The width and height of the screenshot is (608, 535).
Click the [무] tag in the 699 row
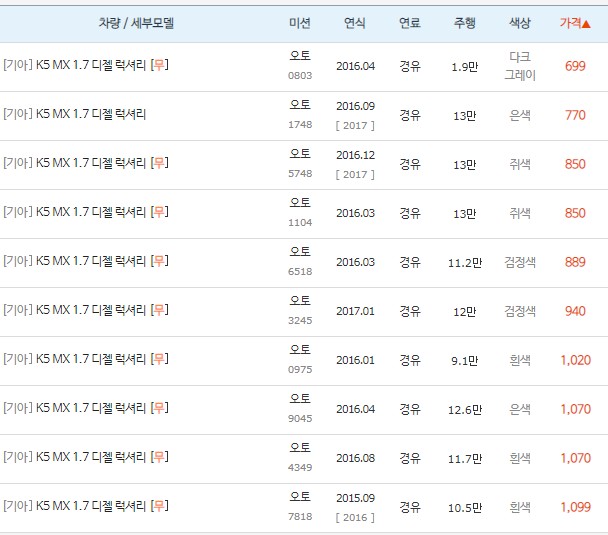tap(159, 65)
